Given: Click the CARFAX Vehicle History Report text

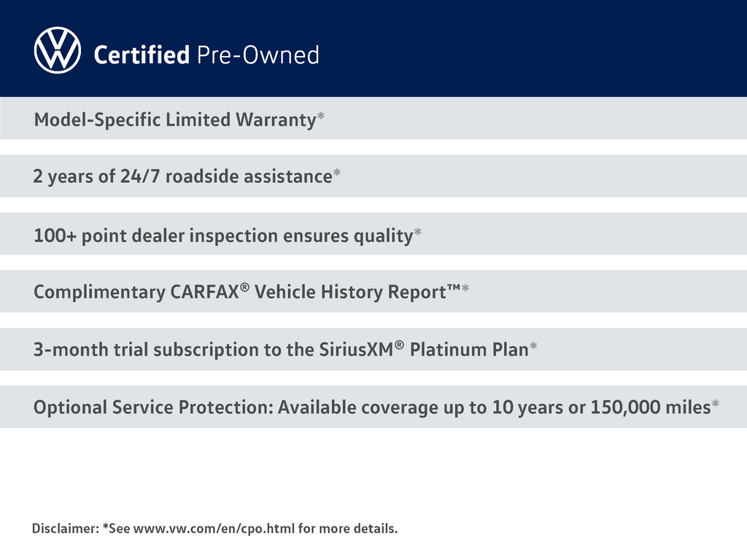Looking at the screenshot, I should point(241,292).
